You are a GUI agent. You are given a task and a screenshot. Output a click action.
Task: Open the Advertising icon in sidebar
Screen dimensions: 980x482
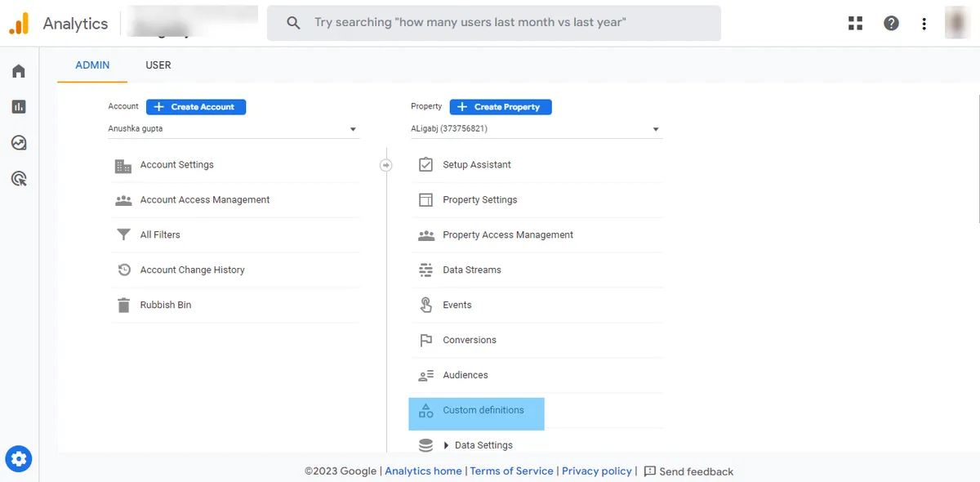(19, 179)
